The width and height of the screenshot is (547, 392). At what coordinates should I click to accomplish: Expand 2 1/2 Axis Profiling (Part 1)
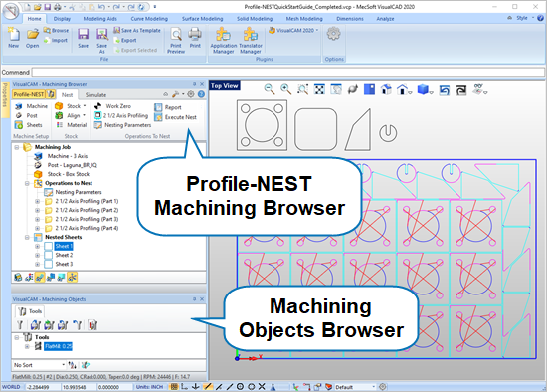point(38,201)
